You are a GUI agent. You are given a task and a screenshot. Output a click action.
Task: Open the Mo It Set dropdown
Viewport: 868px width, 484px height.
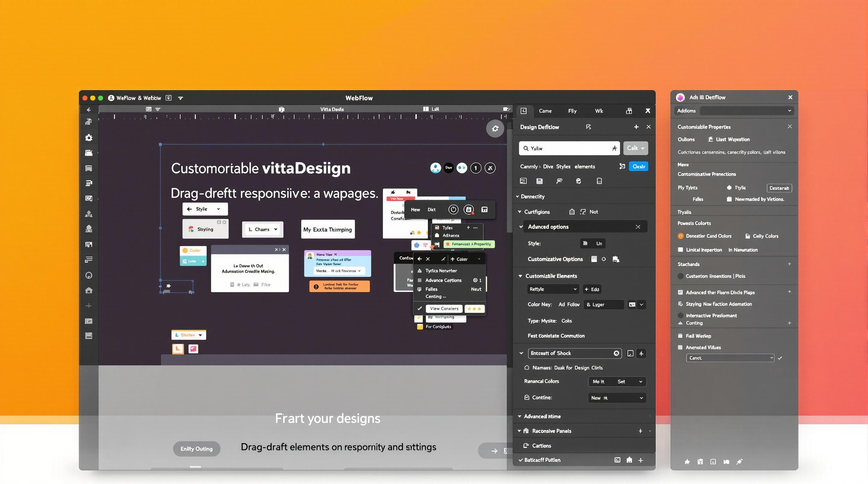click(x=617, y=381)
